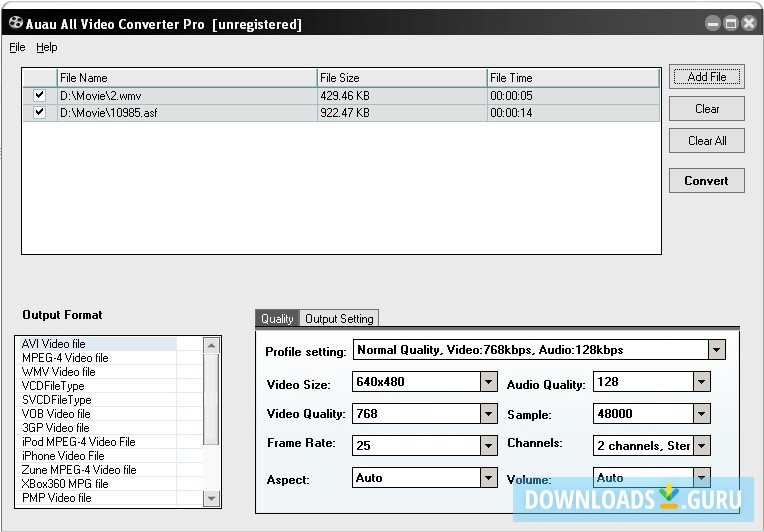
Task: Expand the Sample rate dropdown
Action: (x=702, y=414)
